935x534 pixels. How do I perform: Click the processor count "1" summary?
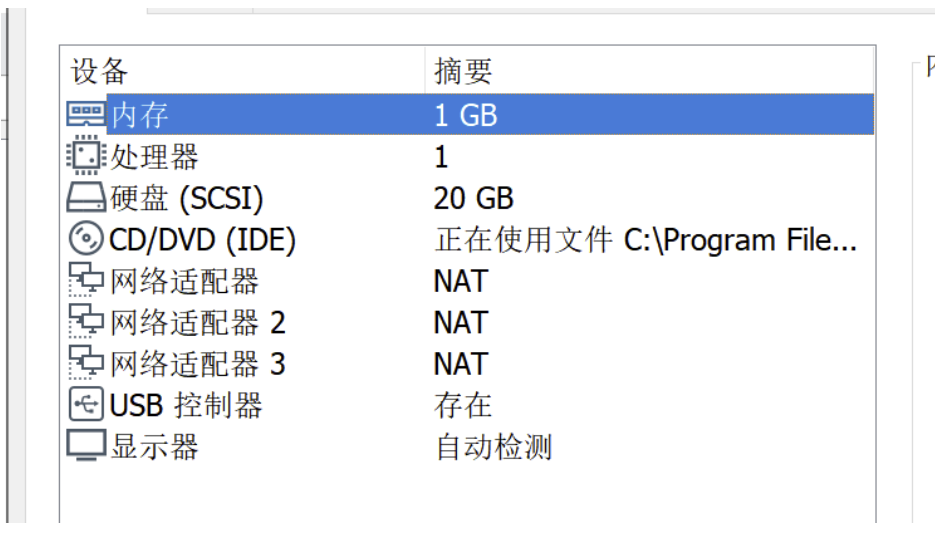pyautogui.click(x=441, y=157)
